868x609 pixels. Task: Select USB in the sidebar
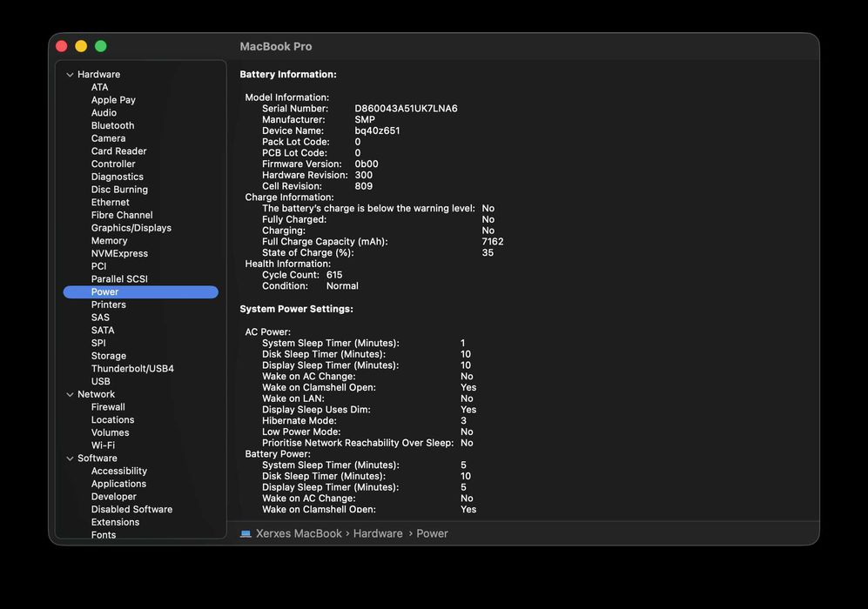coord(101,381)
